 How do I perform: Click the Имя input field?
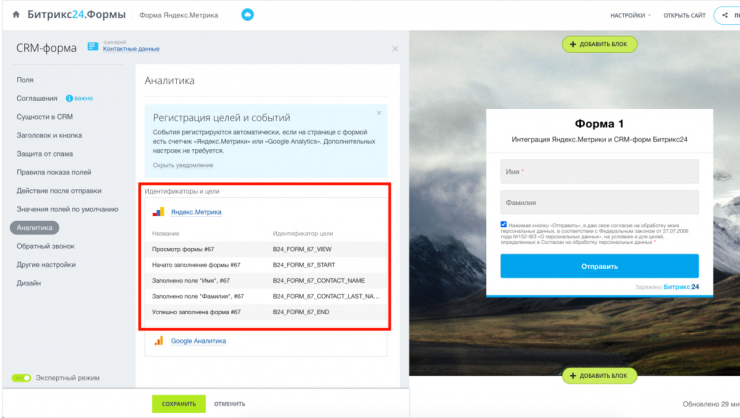pos(599,171)
